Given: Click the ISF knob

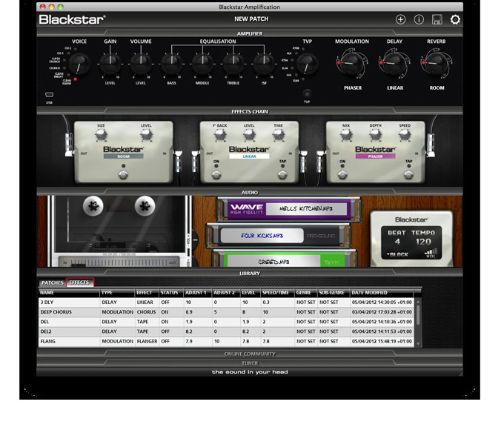Looking at the screenshot, I should point(264,64).
